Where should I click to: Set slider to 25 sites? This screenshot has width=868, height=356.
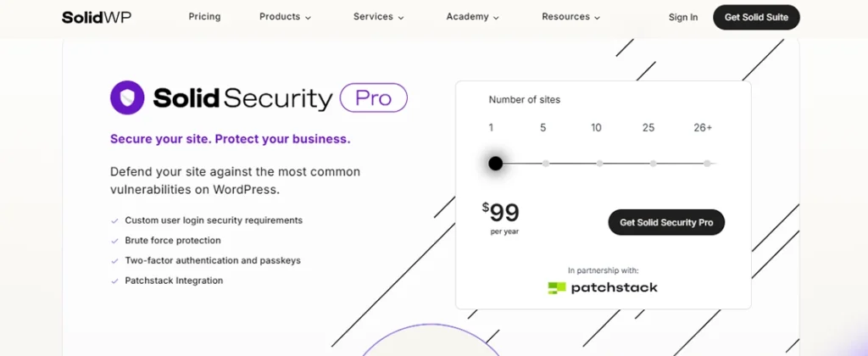(x=654, y=164)
